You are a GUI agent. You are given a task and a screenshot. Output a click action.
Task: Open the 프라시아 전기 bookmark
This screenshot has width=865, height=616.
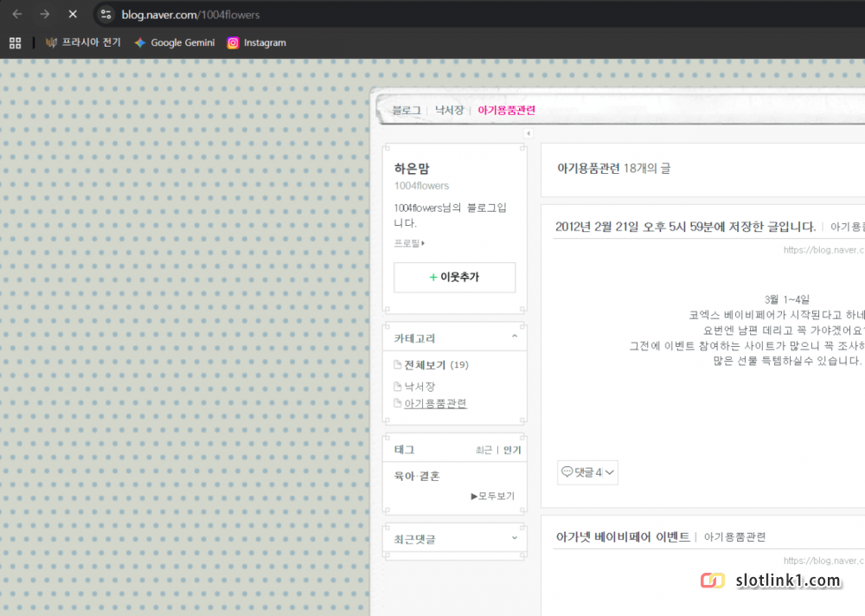pyautogui.click(x=83, y=42)
